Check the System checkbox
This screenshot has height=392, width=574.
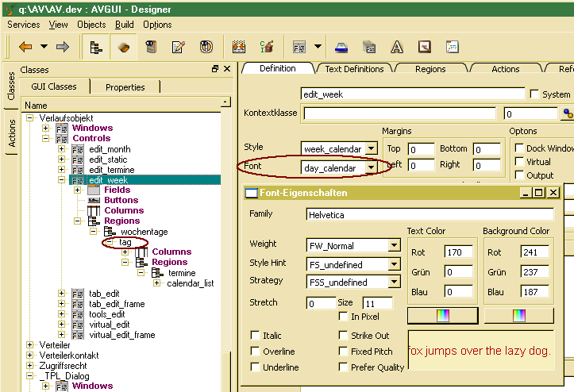point(534,94)
